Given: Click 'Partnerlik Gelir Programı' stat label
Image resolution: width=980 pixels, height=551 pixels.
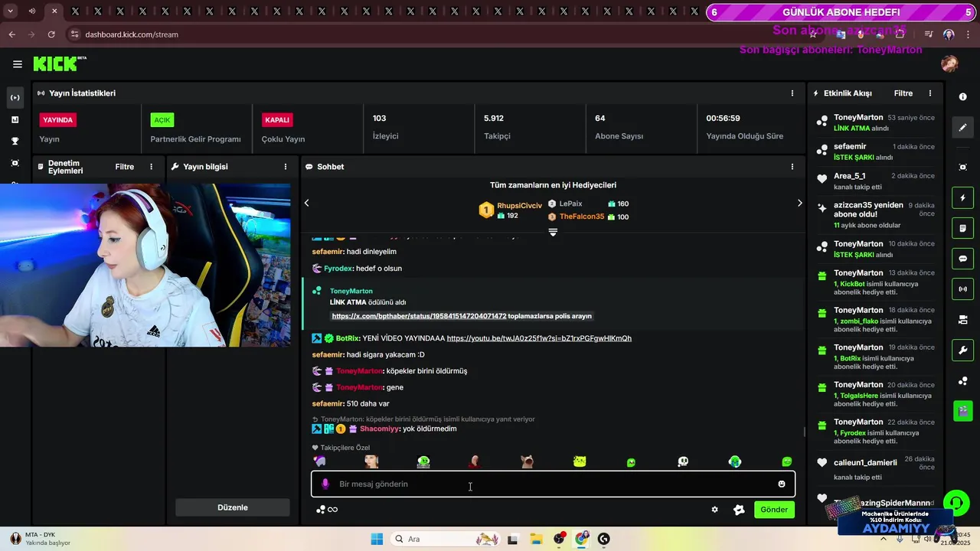Looking at the screenshot, I should click(195, 139).
